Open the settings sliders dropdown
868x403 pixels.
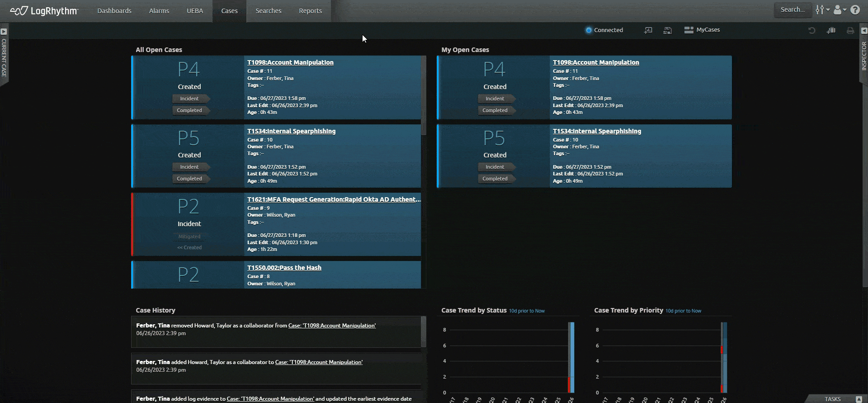pyautogui.click(x=822, y=10)
